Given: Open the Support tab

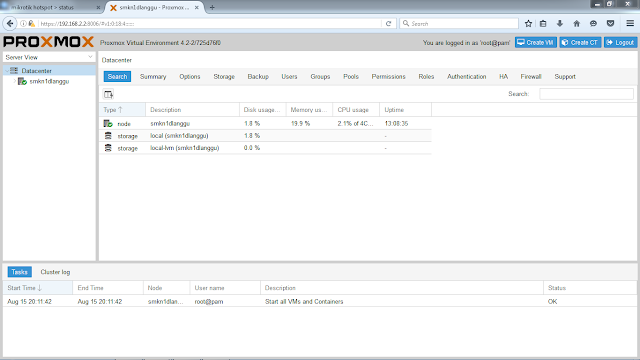Looking at the screenshot, I should coord(565,76).
